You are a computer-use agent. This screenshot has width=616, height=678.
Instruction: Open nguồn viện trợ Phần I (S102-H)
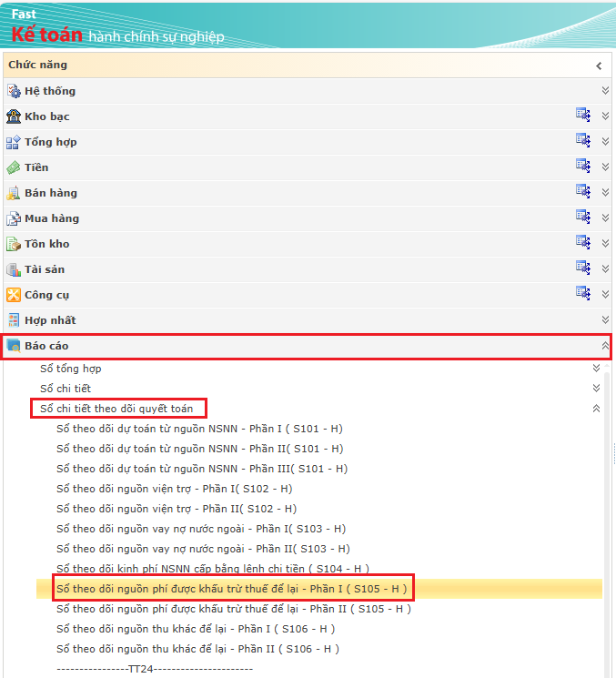[x=174, y=489]
